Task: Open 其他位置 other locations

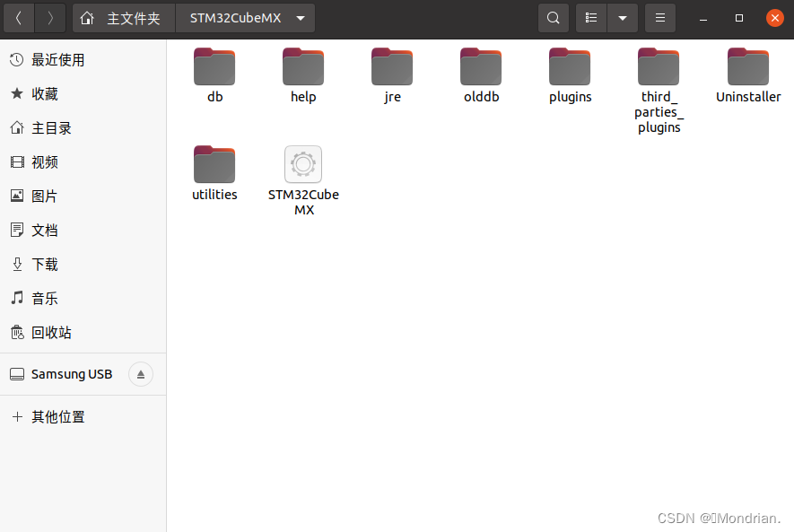Action: (x=83, y=416)
